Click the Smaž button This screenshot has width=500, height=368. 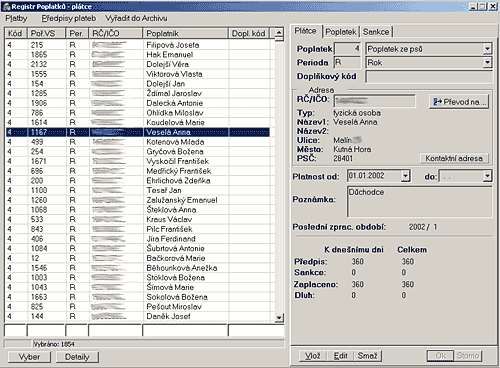tap(368, 356)
